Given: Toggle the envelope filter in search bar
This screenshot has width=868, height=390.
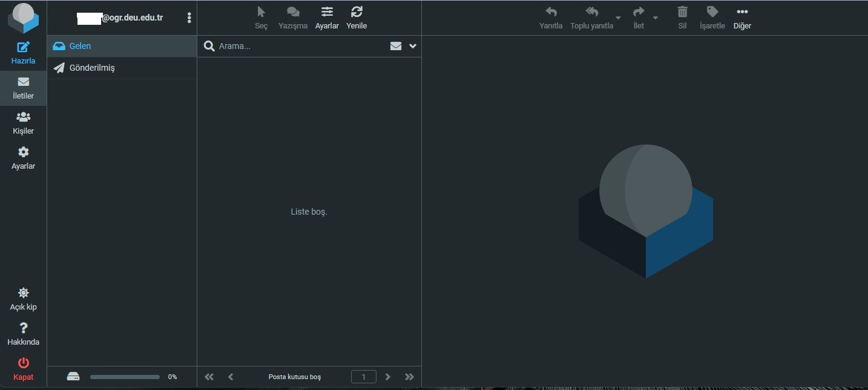Looking at the screenshot, I should click(396, 46).
